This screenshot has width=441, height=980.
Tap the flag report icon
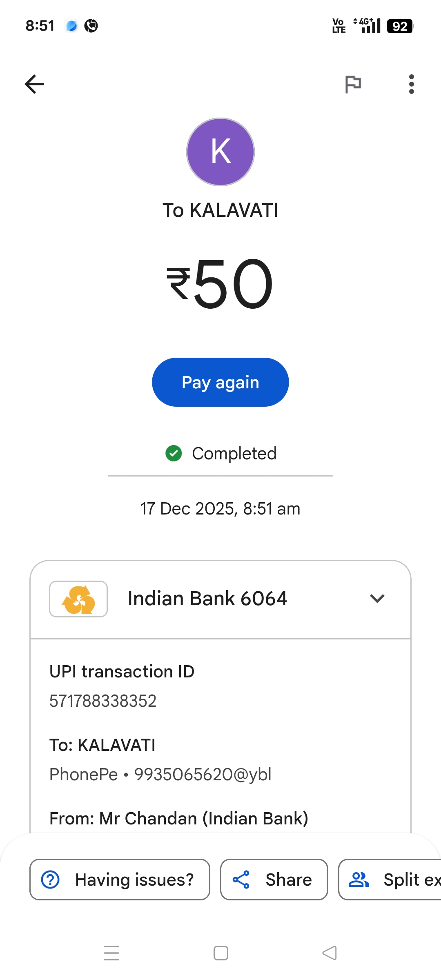point(353,85)
